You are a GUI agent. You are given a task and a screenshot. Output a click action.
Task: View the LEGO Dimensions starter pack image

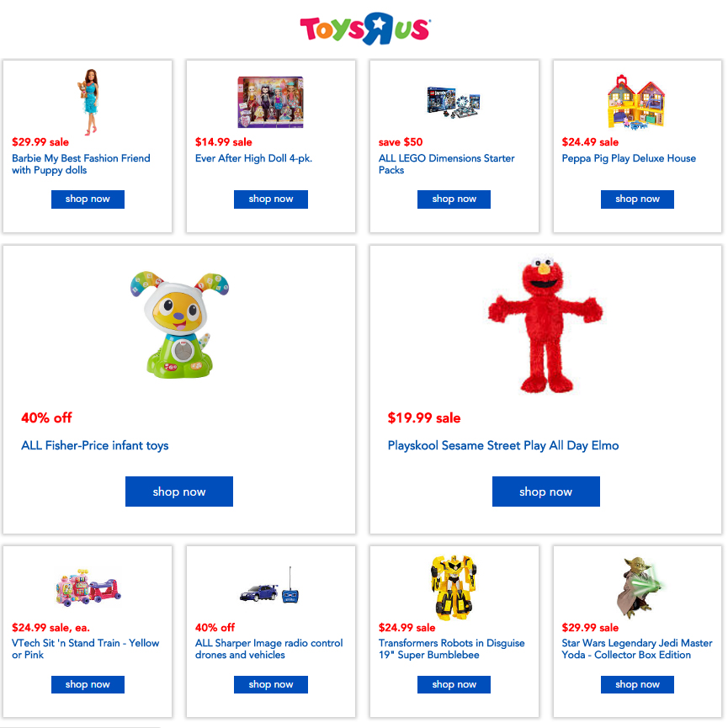pyautogui.click(x=454, y=103)
